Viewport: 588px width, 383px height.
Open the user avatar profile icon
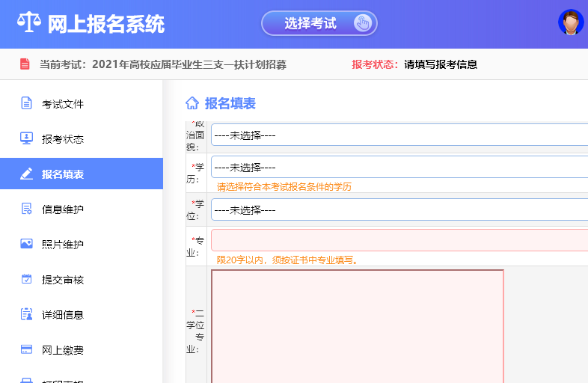coord(570,22)
